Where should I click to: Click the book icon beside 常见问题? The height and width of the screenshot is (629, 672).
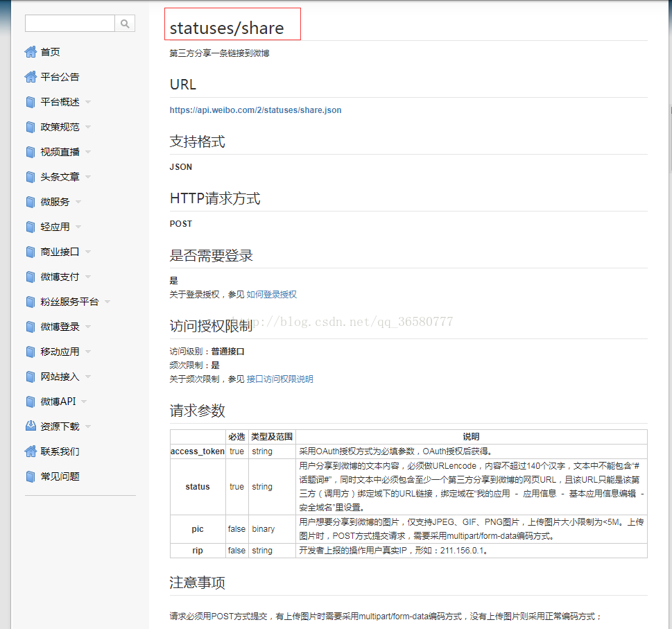[x=31, y=476]
